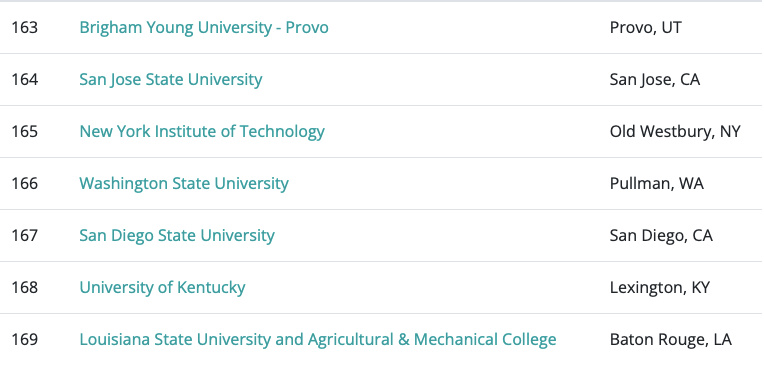This screenshot has width=764, height=367.
Task: Click the Lexington, KY location text
Action: (660, 288)
